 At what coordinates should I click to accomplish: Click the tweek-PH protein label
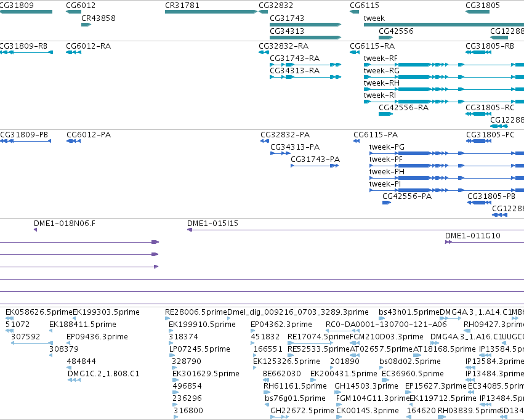tap(387, 172)
